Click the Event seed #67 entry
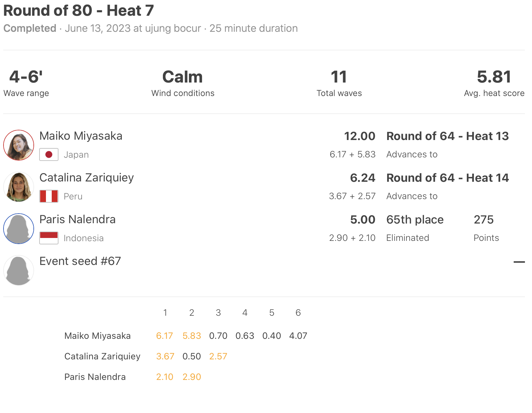 point(80,261)
